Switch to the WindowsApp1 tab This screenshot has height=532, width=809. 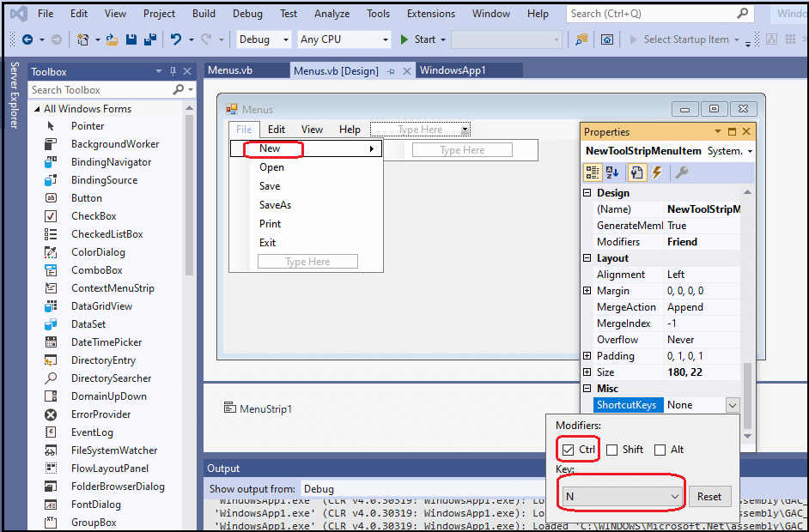[x=453, y=70]
